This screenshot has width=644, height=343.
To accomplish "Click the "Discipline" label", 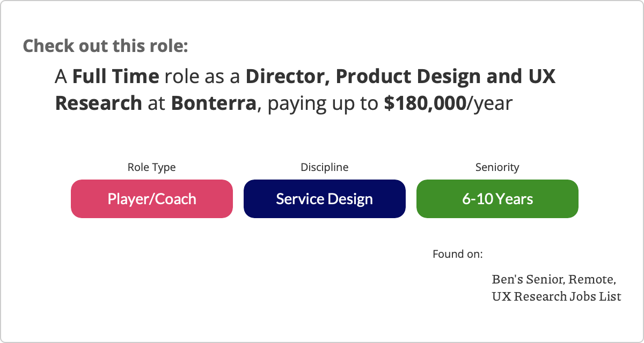I will tap(324, 167).
